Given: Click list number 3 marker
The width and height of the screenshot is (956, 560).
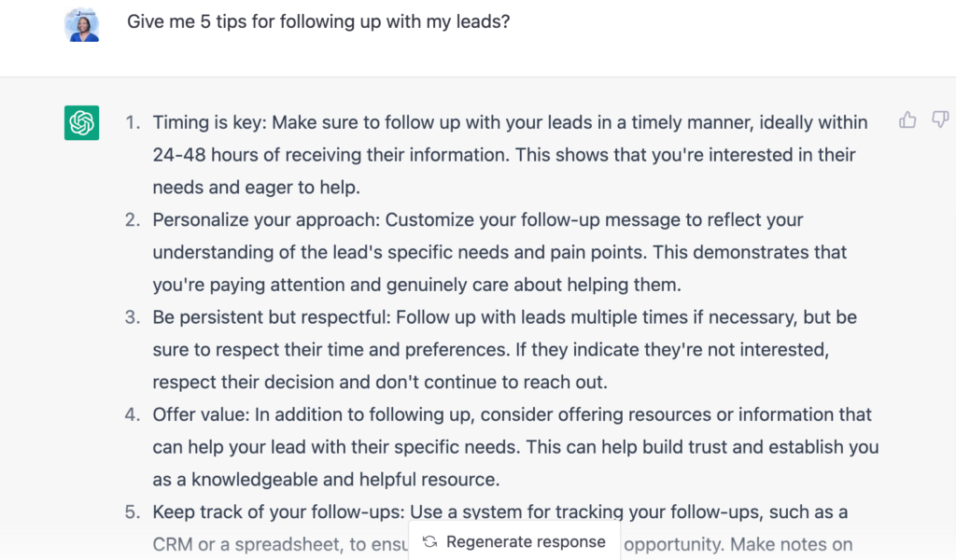Looking at the screenshot, I should (133, 317).
